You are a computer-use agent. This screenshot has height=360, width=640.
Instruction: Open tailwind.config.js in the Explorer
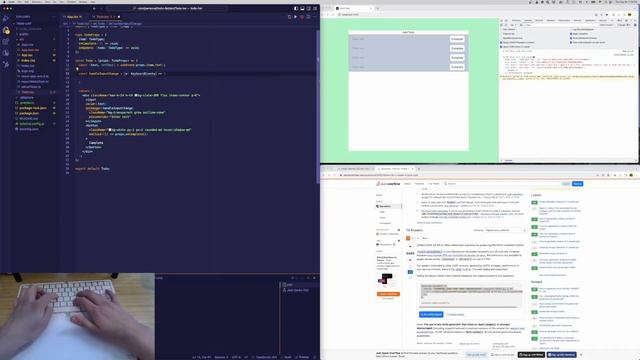[31, 124]
